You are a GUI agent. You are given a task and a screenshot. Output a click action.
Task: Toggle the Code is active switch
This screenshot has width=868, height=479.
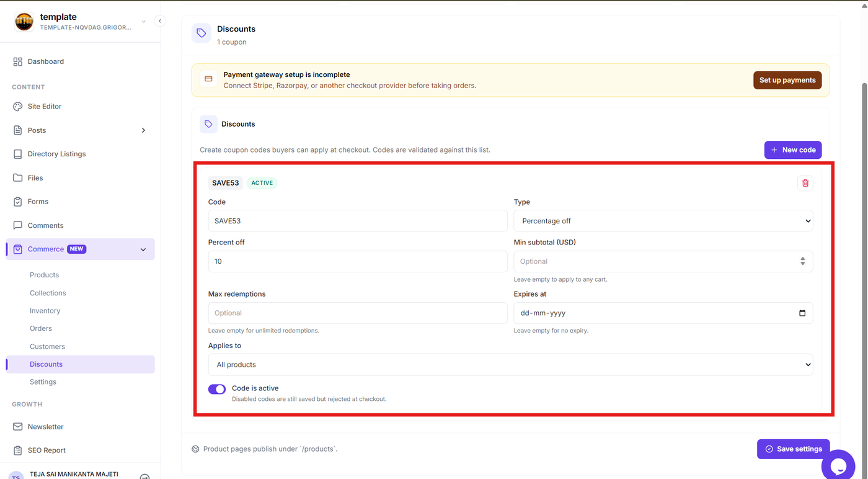pos(217,389)
